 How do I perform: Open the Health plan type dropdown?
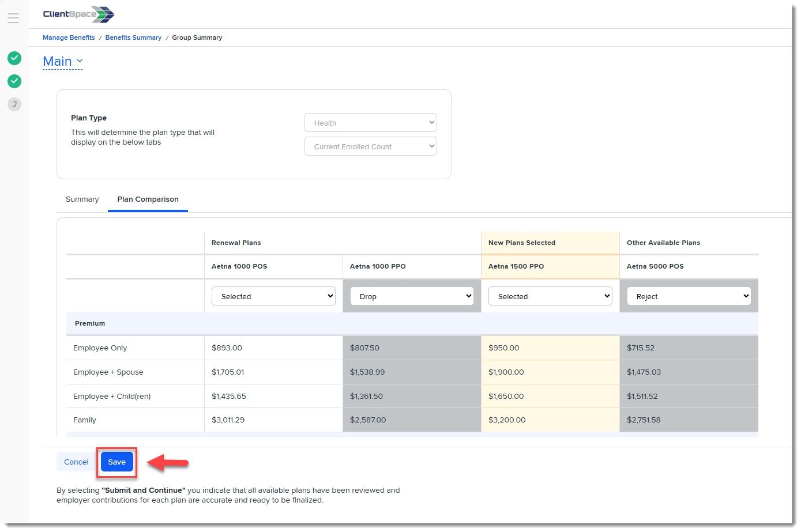tap(371, 123)
